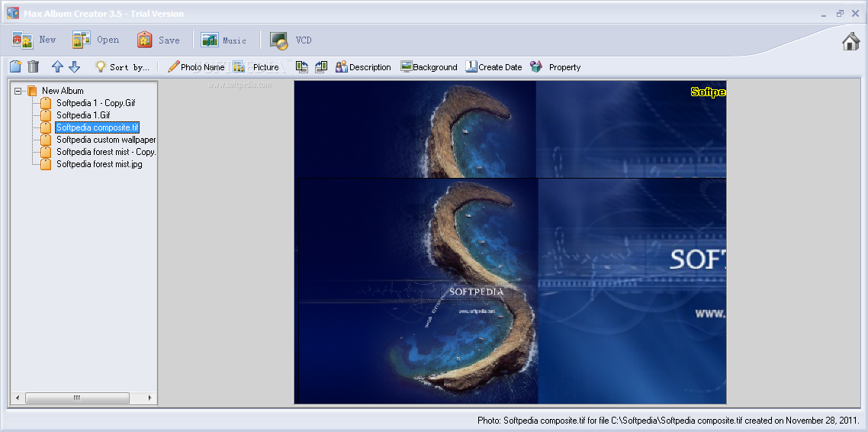Click the tag icon beside Softpedia 1.Gif
868x432 pixels.
(x=46, y=115)
